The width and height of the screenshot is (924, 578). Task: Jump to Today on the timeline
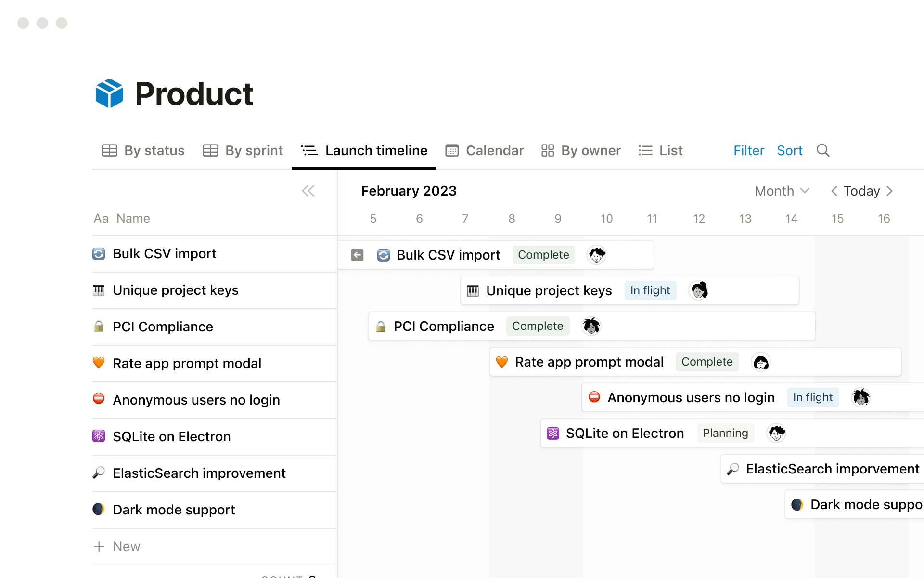(x=861, y=191)
